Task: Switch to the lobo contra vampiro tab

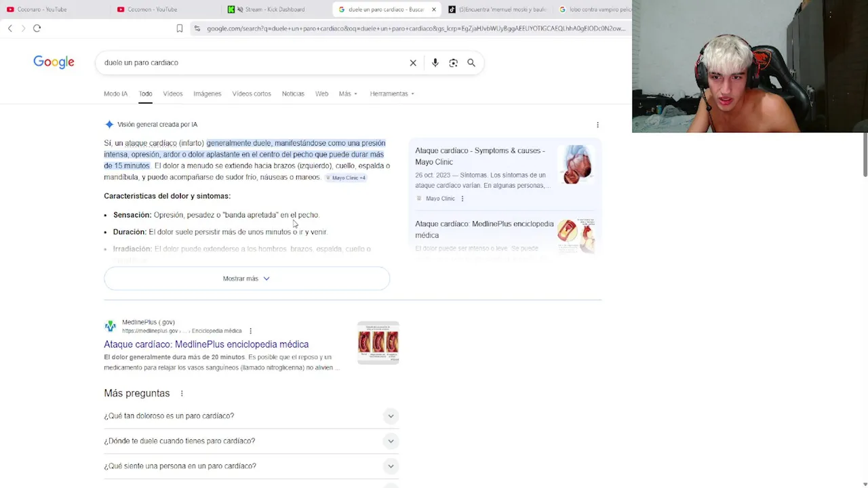Action: pyautogui.click(x=593, y=9)
